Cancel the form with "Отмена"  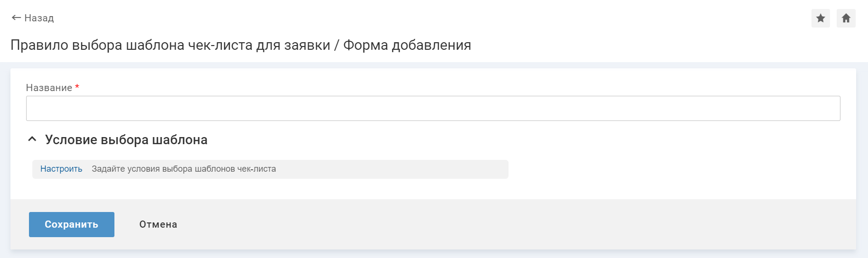(158, 224)
